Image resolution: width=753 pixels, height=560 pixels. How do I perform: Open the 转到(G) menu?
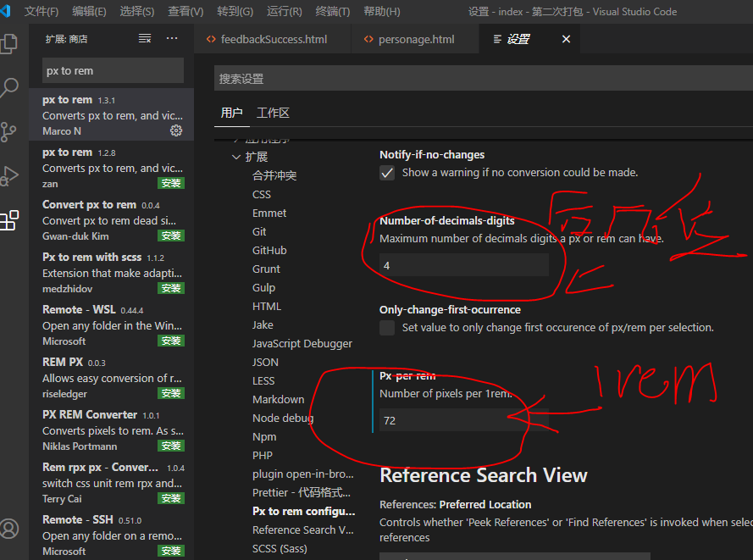(x=235, y=12)
